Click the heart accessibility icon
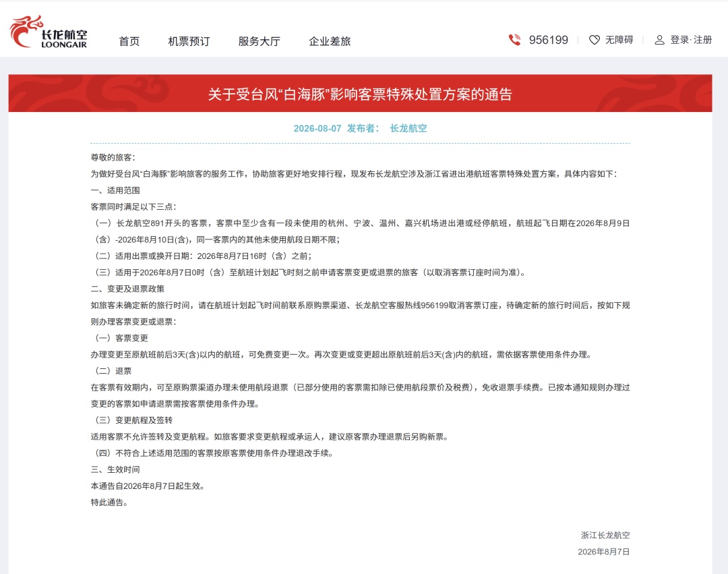Screen dimensions: 728x574 pos(595,40)
